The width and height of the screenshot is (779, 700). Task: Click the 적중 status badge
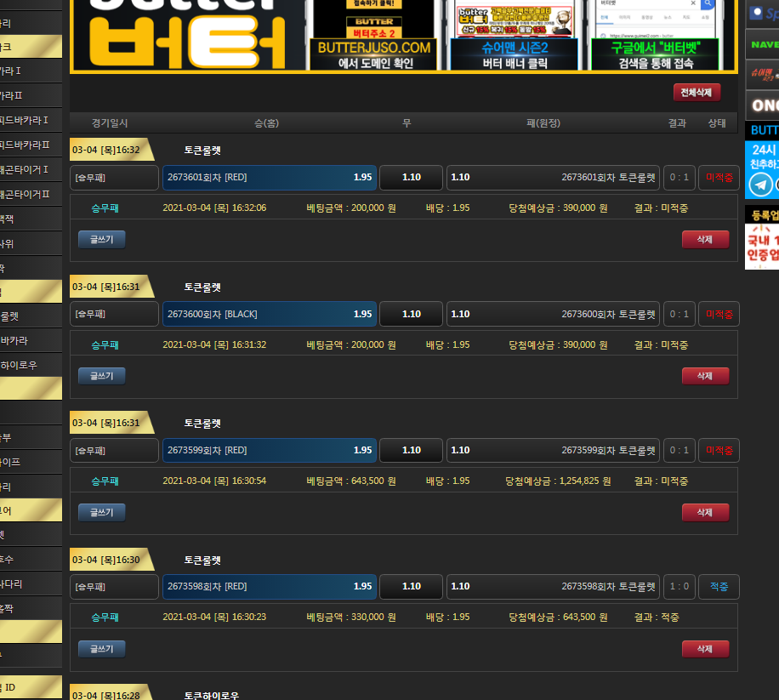[719, 587]
